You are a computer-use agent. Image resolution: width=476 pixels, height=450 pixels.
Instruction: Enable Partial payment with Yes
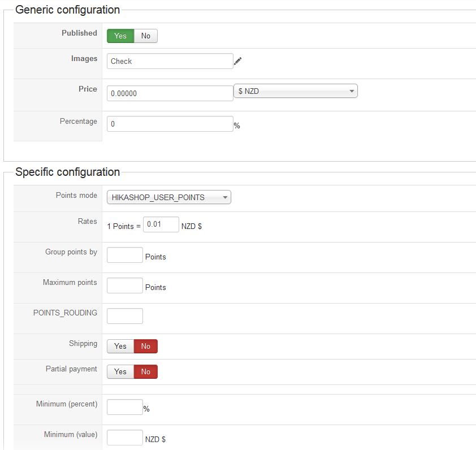point(120,371)
